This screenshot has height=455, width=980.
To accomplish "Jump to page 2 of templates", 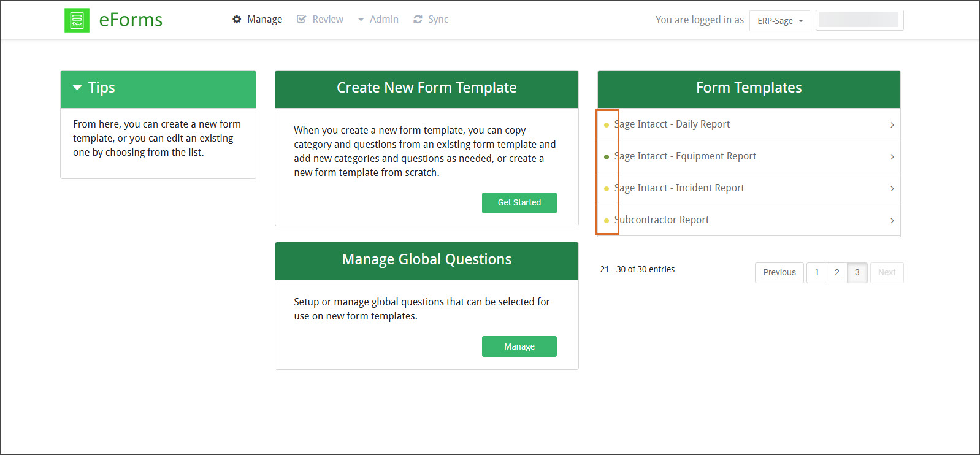I will (x=836, y=273).
